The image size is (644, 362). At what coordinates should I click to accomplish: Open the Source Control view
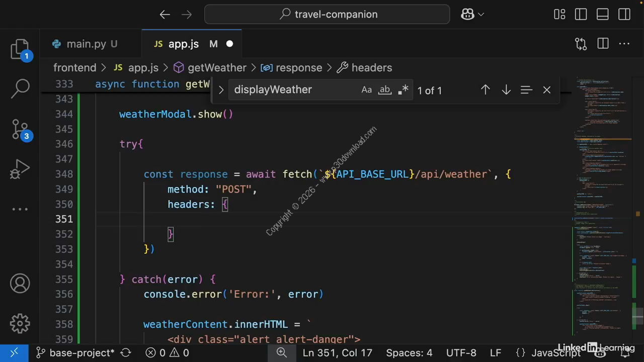(20, 129)
